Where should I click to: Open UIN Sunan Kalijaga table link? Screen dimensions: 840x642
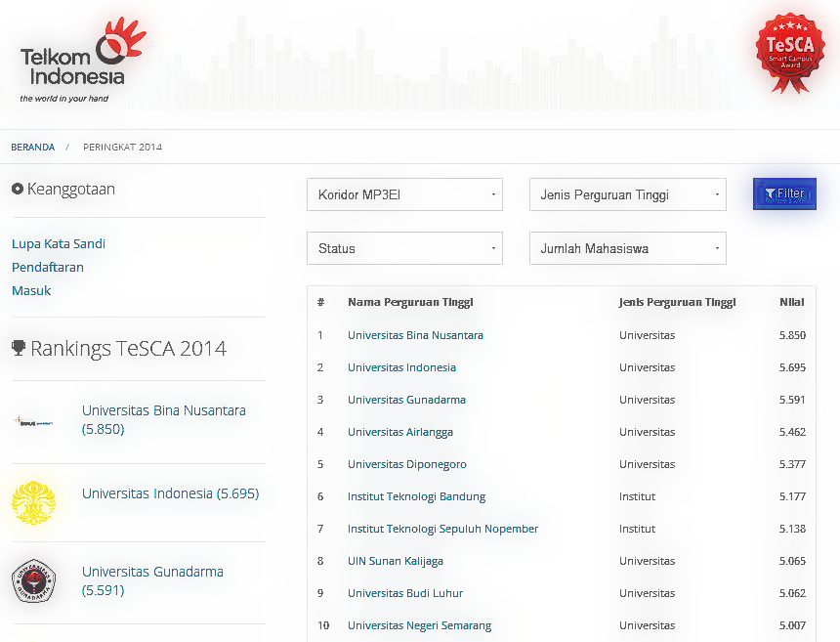point(396,561)
